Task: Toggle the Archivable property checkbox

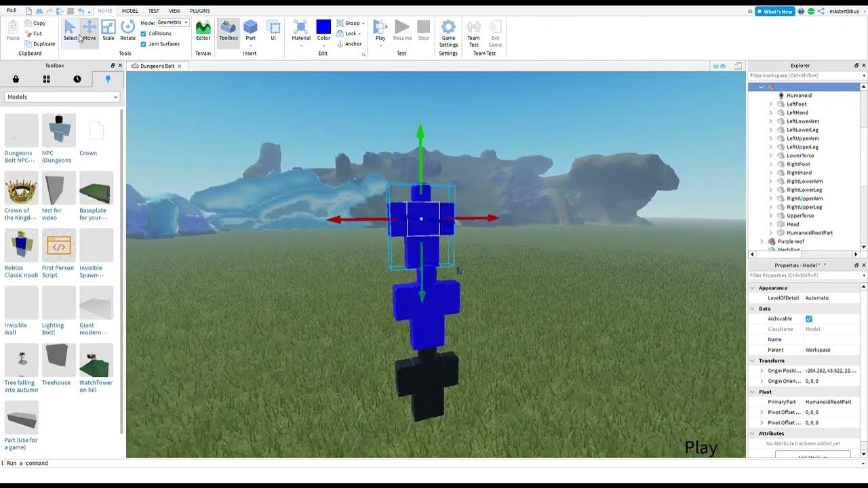Action: [x=809, y=319]
